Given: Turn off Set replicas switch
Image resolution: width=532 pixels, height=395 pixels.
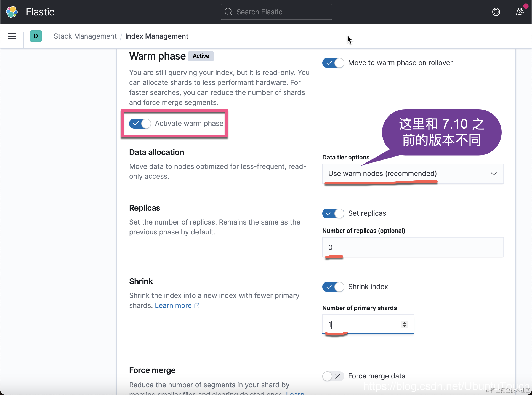Looking at the screenshot, I should [x=333, y=213].
